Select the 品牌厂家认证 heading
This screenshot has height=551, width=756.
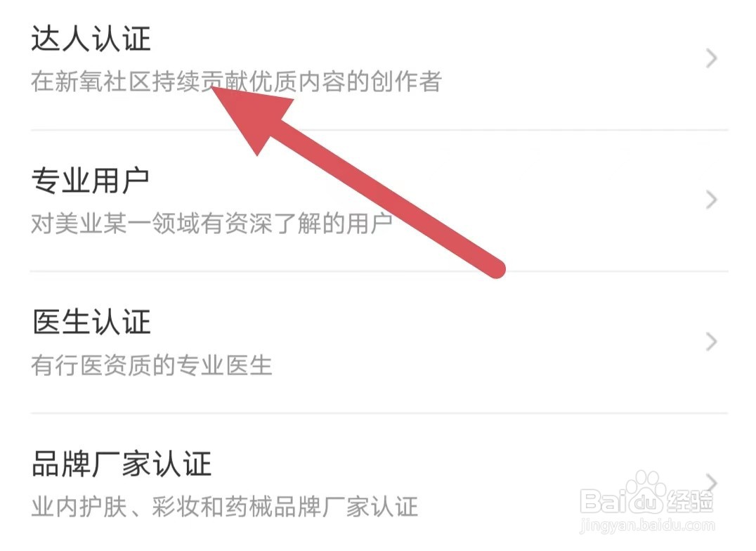pos(122,464)
